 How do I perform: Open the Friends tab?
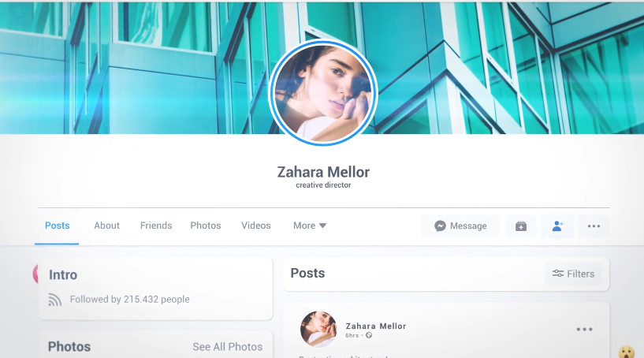(156, 226)
